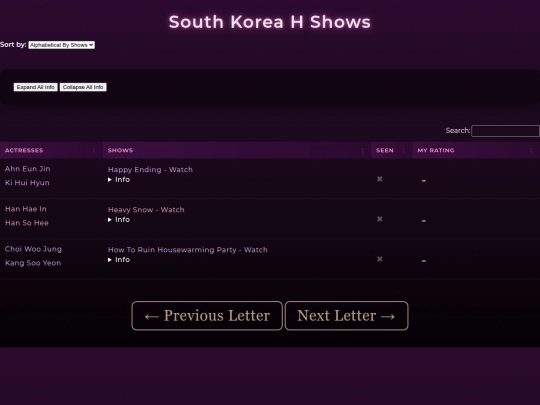Click the Expand All Info button

(x=35, y=87)
